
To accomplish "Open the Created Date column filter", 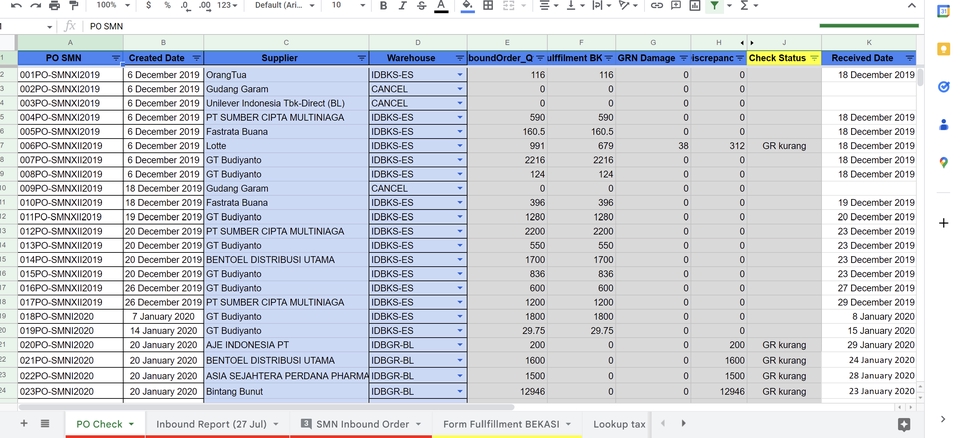I will pos(197,58).
